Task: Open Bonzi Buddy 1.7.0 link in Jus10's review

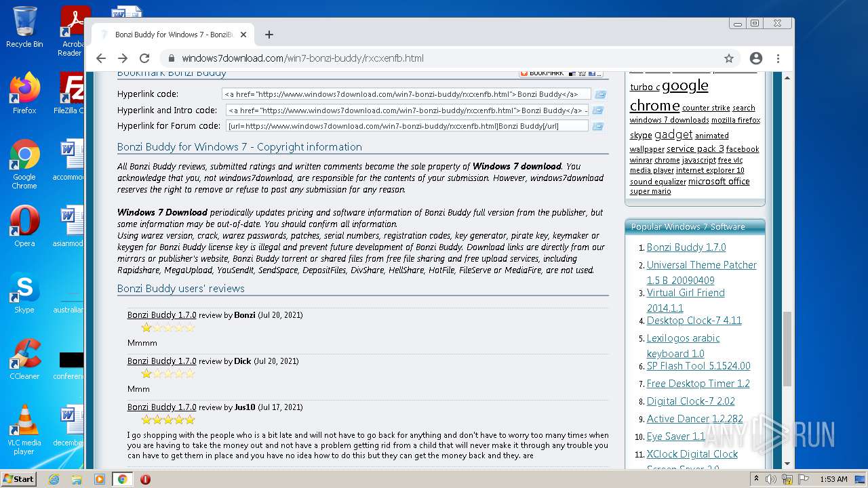Action: coord(161,407)
